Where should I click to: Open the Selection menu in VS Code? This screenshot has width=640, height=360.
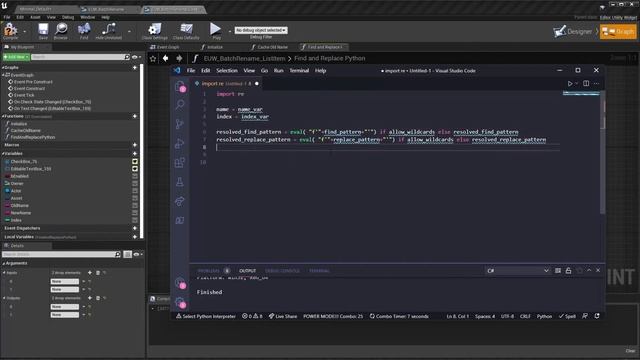pyautogui.click(x=227, y=71)
